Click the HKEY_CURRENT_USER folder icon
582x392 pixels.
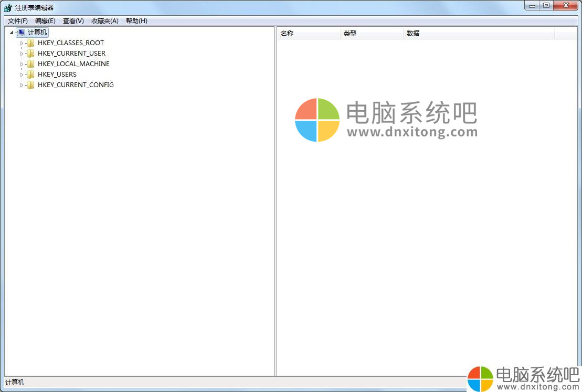tap(31, 54)
